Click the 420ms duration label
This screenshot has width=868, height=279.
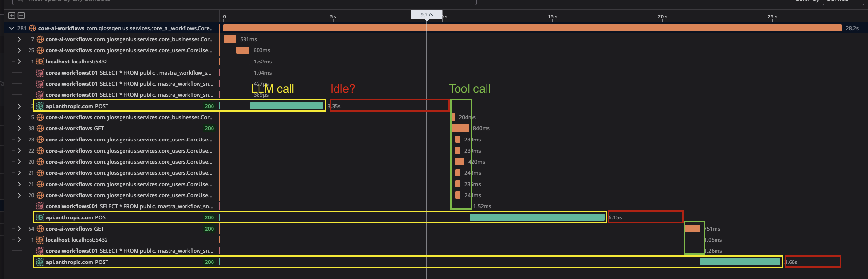(x=476, y=162)
